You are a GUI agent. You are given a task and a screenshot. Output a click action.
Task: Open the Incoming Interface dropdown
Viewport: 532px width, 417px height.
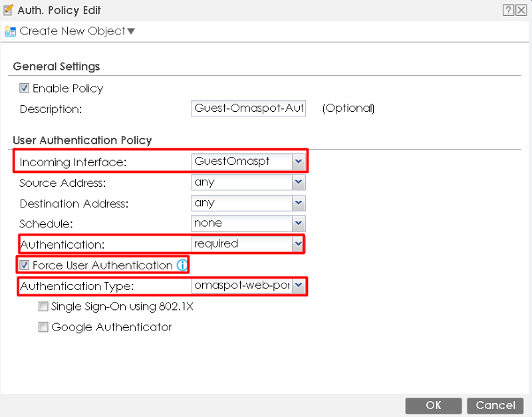click(x=299, y=162)
